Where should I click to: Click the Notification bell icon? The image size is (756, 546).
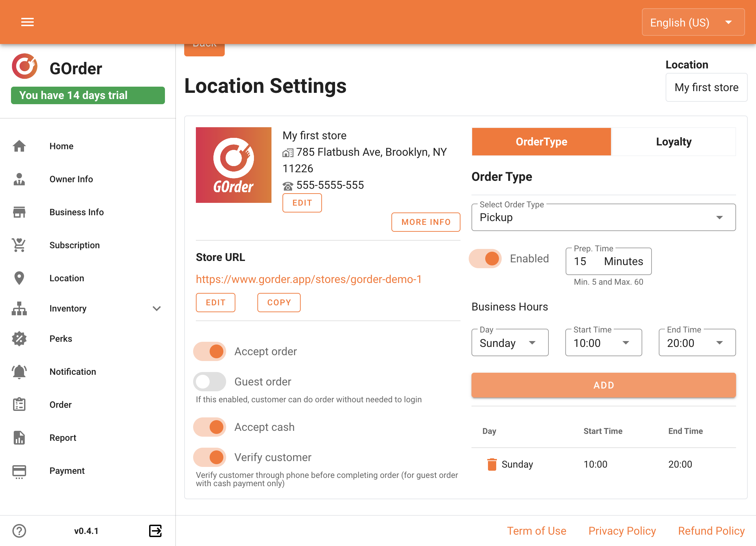click(19, 372)
